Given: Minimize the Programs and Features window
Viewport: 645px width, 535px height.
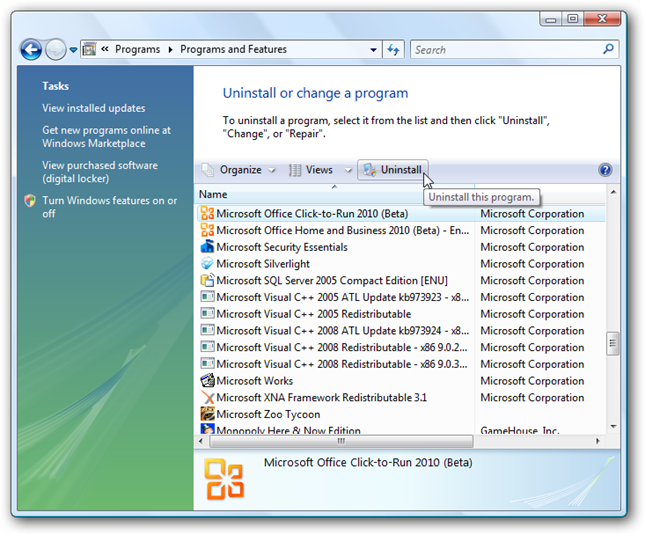Looking at the screenshot, I should [x=551, y=19].
